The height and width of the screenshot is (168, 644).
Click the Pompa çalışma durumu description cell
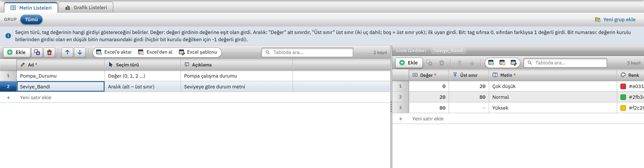(x=237, y=76)
